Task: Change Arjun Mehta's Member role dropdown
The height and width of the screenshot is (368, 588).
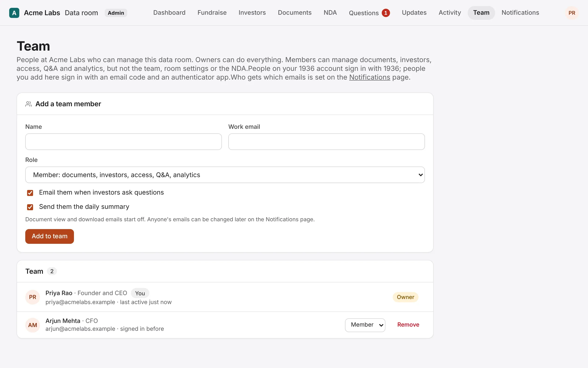Action: click(365, 325)
